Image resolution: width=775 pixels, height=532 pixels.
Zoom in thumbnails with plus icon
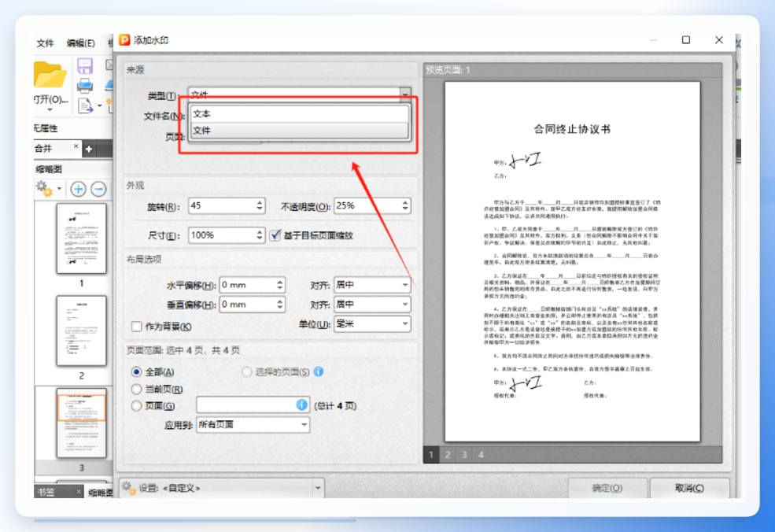[x=78, y=189]
